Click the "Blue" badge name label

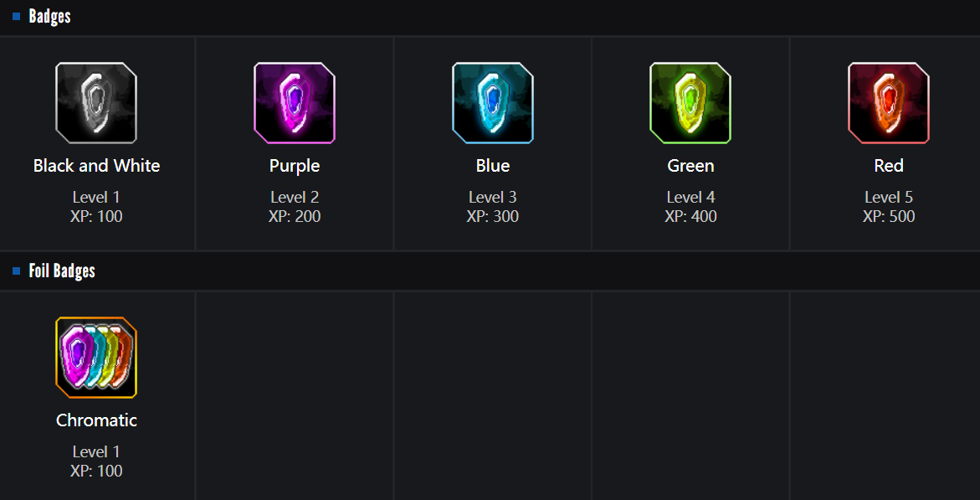point(493,166)
